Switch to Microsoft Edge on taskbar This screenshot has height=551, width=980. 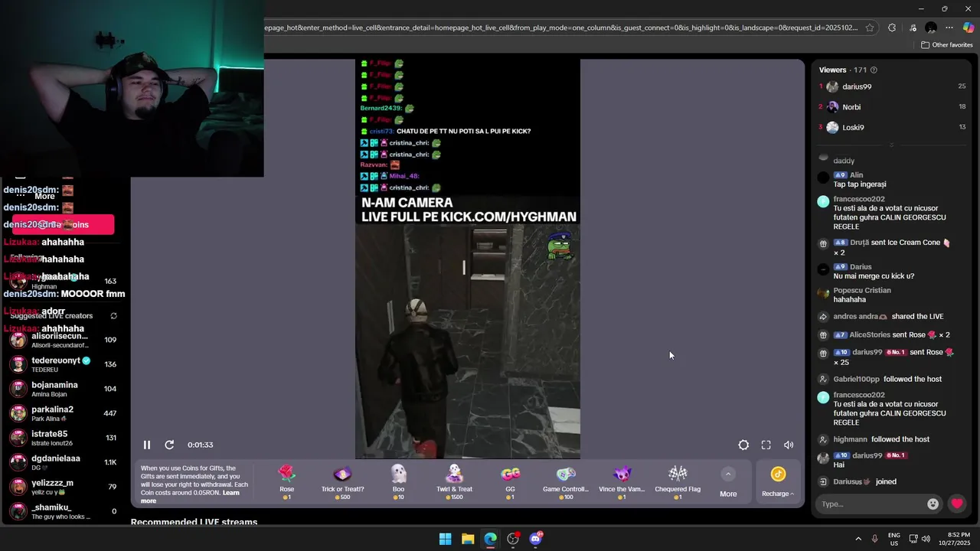(x=490, y=539)
